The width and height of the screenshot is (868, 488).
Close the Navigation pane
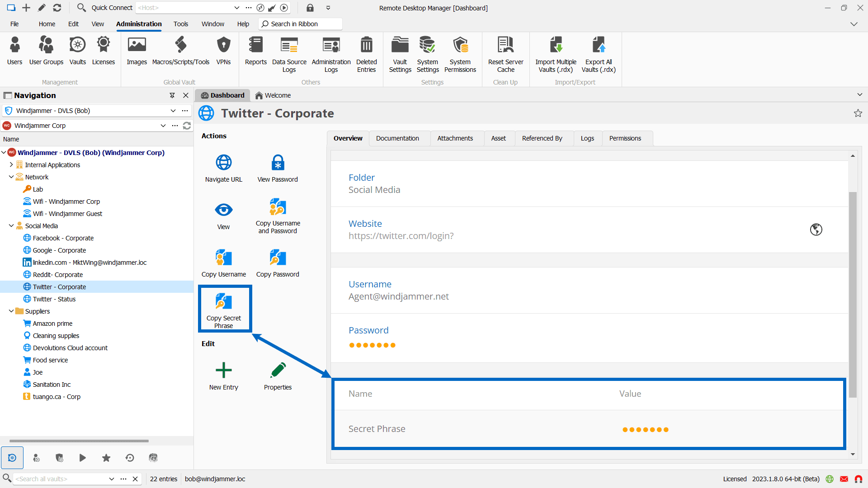point(185,95)
